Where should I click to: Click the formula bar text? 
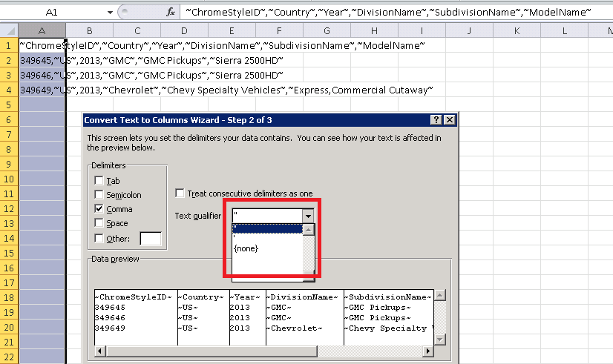388,13
